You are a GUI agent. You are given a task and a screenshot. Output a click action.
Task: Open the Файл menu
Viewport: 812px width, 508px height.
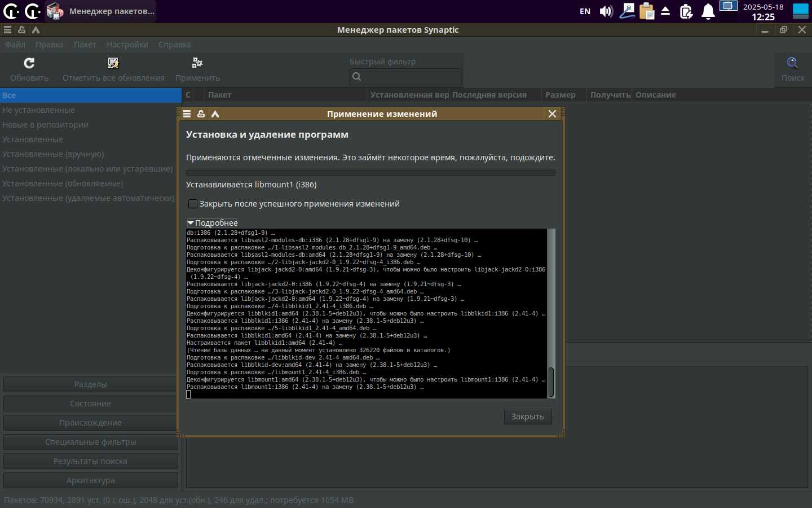click(15, 45)
